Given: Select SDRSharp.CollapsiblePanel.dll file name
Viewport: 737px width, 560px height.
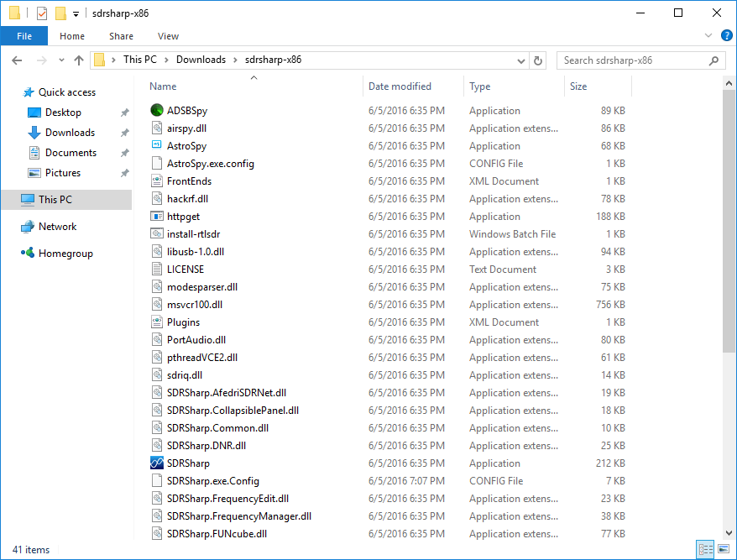Looking at the screenshot, I should [233, 411].
